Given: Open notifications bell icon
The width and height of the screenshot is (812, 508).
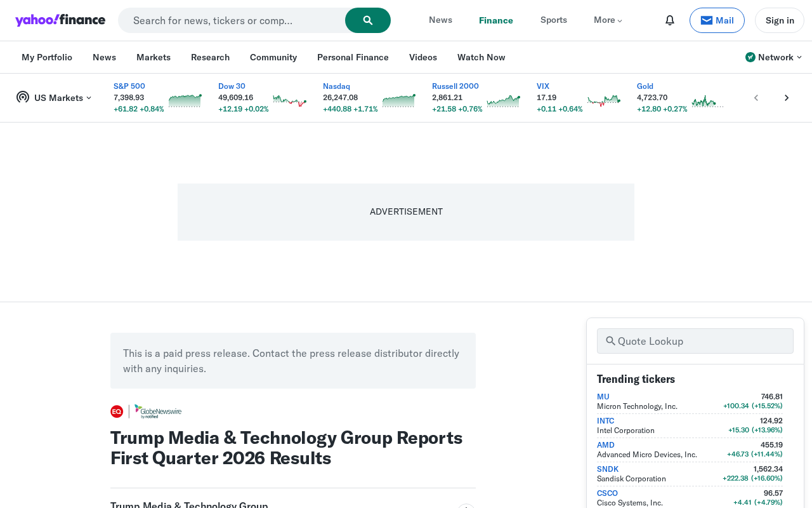Looking at the screenshot, I should (x=670, y=20).
